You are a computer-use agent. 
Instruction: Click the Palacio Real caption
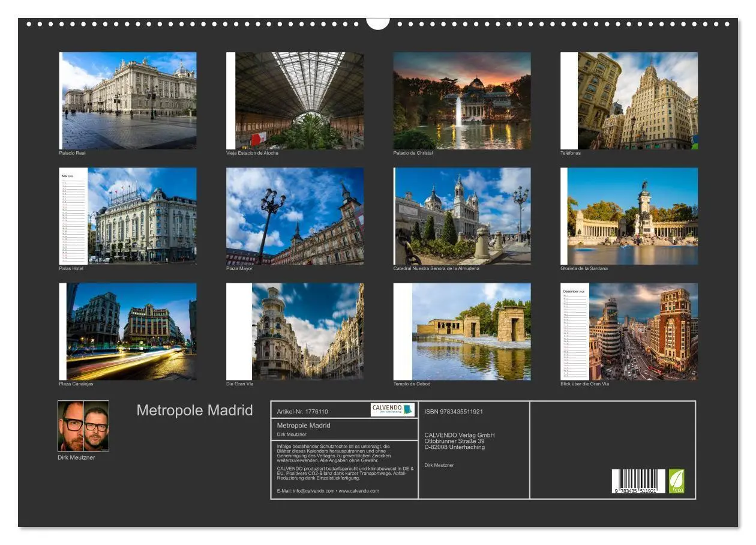click(72, 153)
